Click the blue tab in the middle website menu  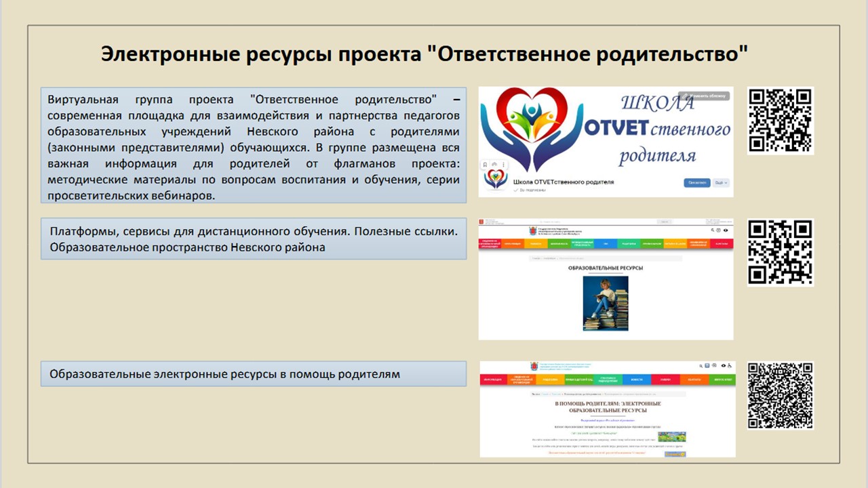605,244
